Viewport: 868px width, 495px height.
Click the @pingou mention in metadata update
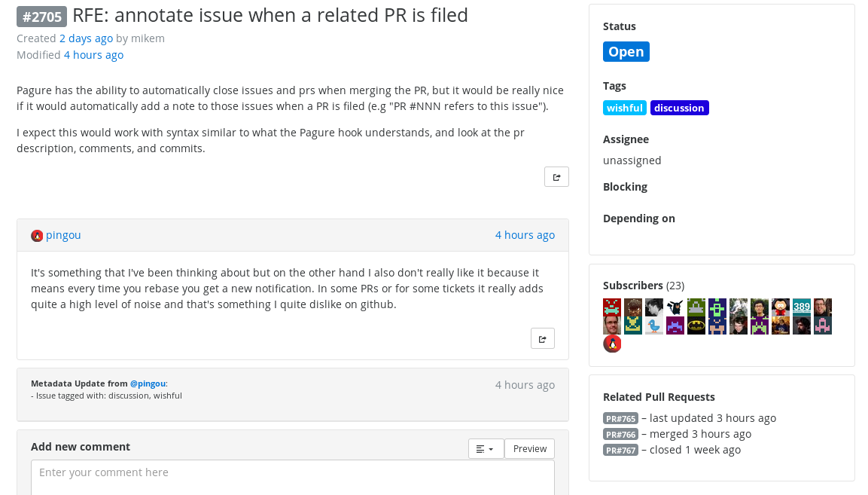point(148,383)
